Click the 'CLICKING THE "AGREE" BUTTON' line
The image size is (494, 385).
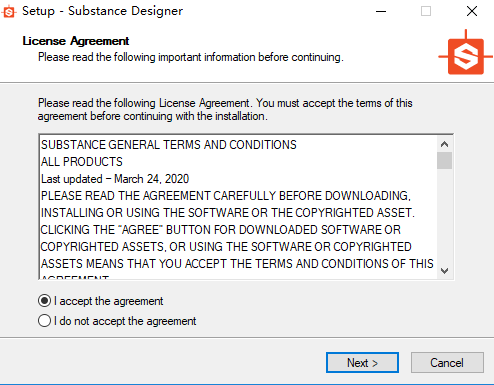221,230
